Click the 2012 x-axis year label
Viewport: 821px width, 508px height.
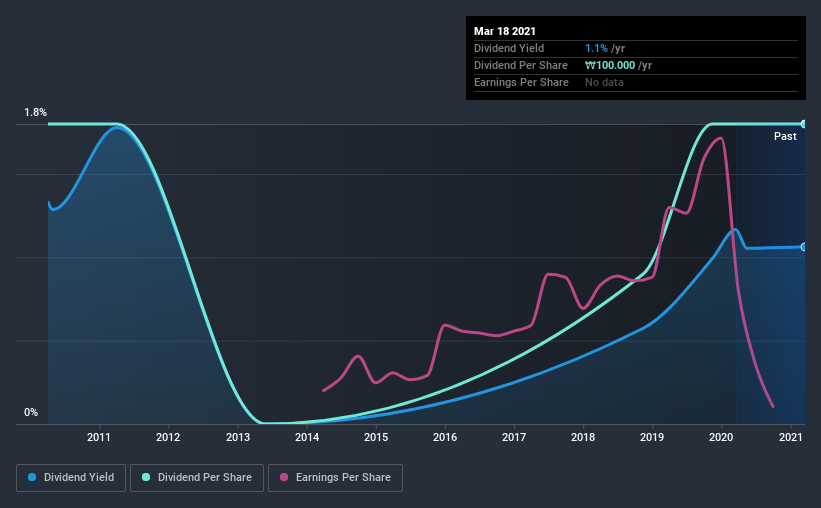168,437
